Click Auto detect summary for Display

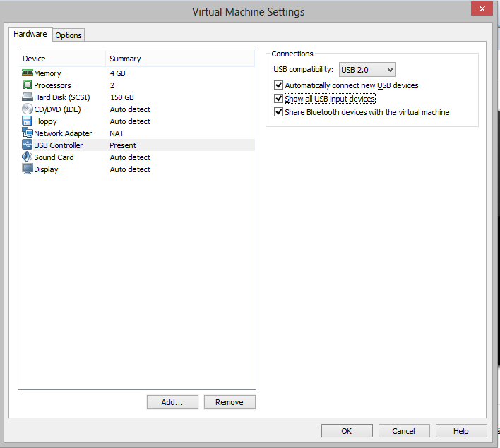point(130,169)
